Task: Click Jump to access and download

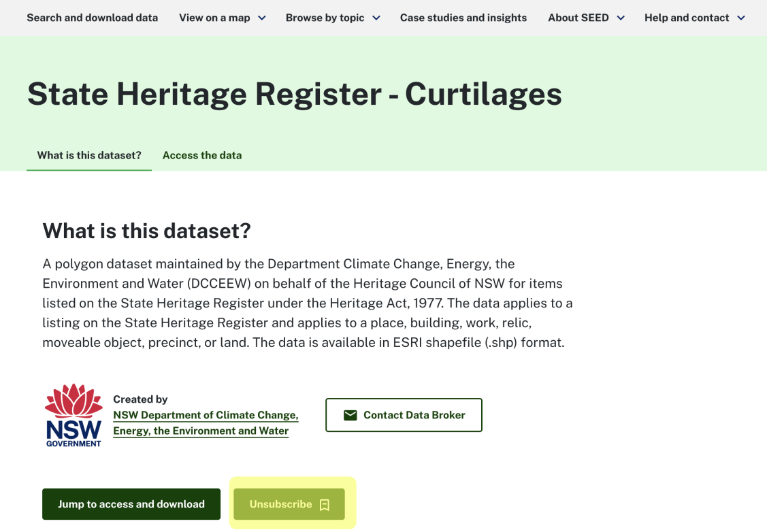Action: tap(131, 504)
